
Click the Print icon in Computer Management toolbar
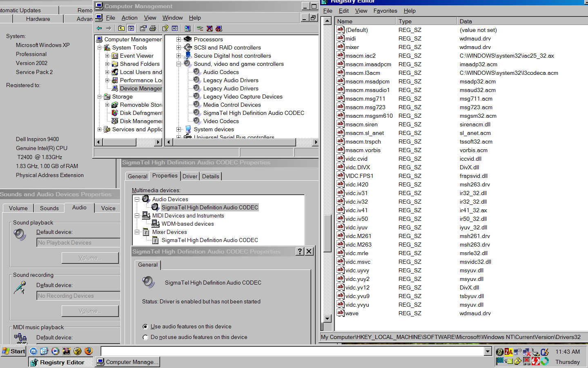pyautogui.click(x=153, y=28)
